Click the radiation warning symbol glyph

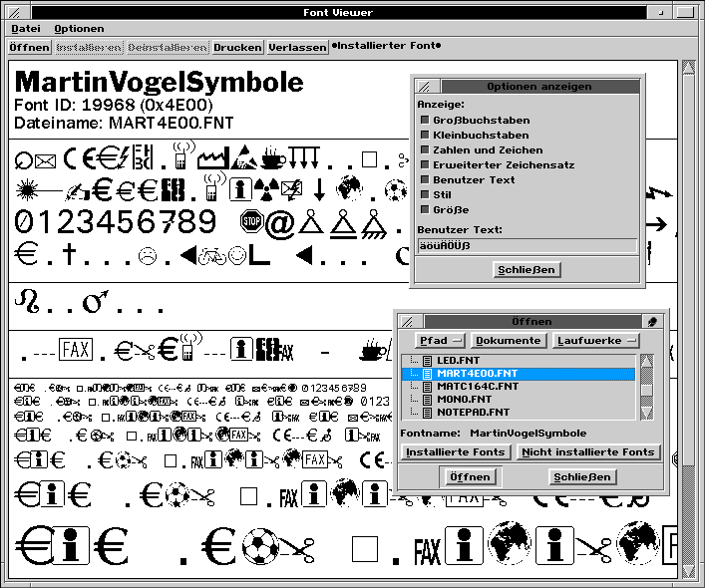266,190
